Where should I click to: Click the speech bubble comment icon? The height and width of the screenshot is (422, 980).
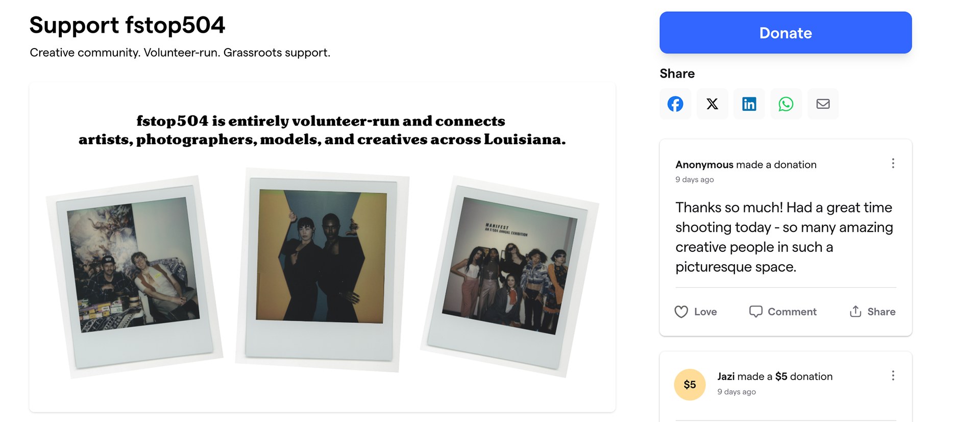(x=755, y=312)
